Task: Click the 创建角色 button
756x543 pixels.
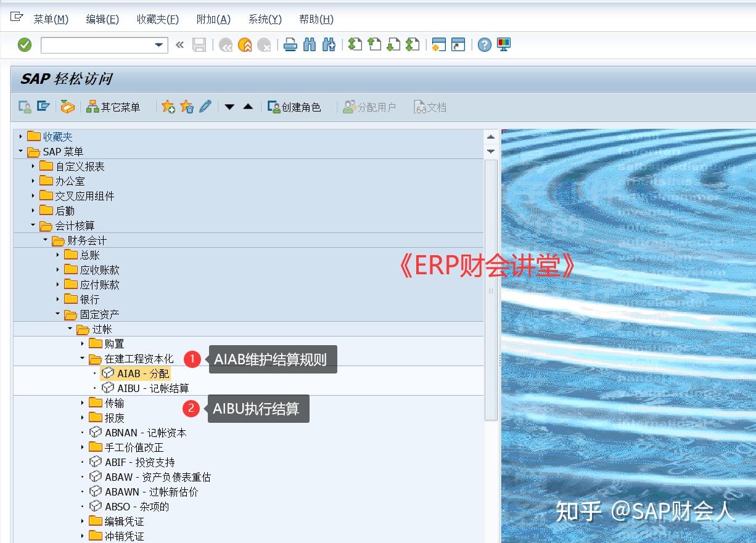Action: coord(296,106)
